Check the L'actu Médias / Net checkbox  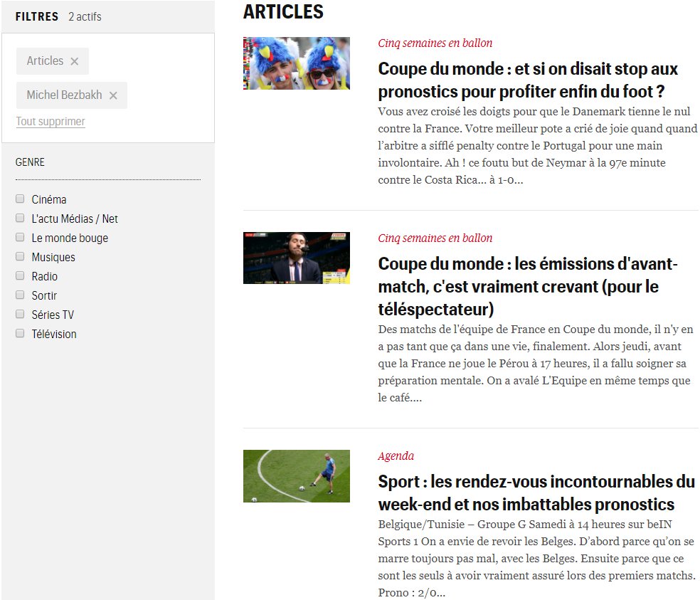[20, 218]
